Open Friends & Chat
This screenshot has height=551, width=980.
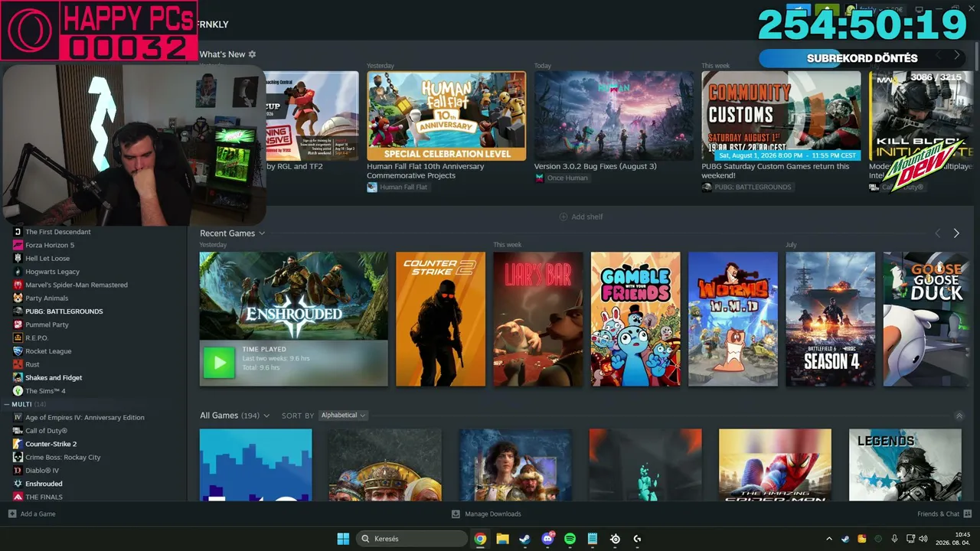(x=938, y=514)
